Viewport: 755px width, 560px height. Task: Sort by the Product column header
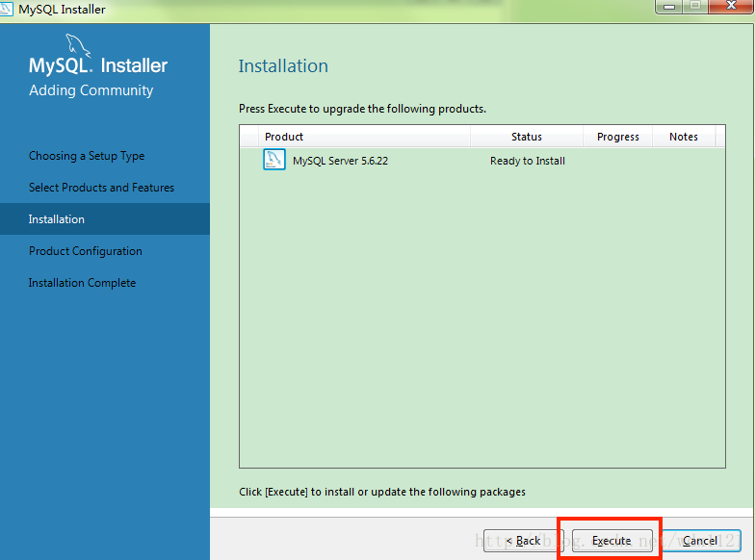(364, 137)
